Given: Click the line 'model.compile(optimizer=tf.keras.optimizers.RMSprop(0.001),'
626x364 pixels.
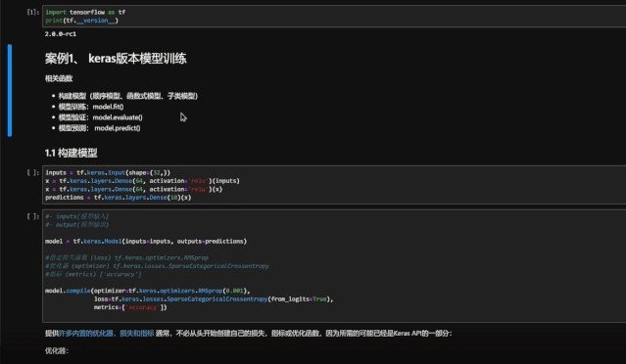Looking at the screenshot, I should pos(148,291).
